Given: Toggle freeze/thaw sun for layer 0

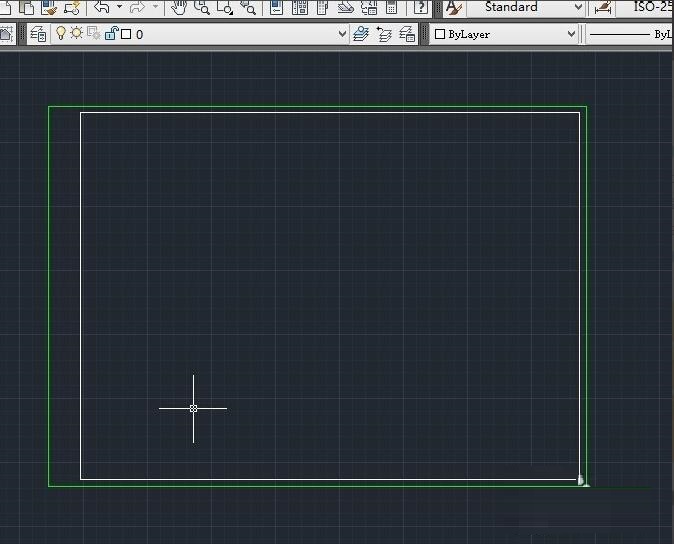Looking at the screenshot, I should click(x=77, y=33).
